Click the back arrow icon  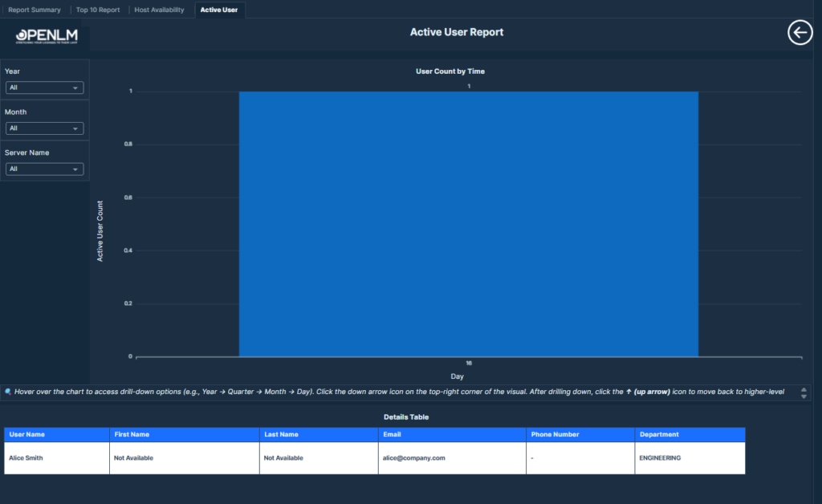tap(800, 33)
